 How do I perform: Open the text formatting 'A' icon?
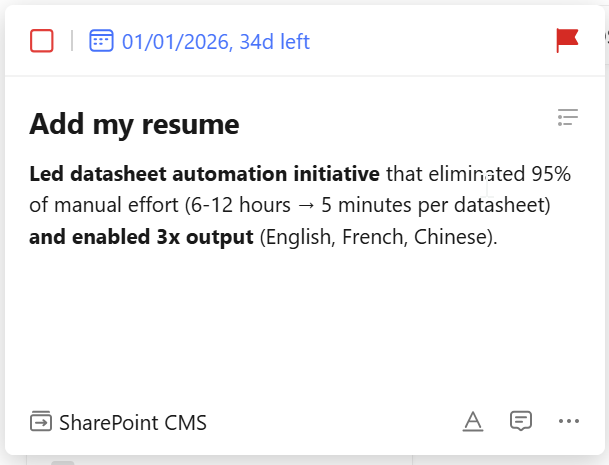473,422
